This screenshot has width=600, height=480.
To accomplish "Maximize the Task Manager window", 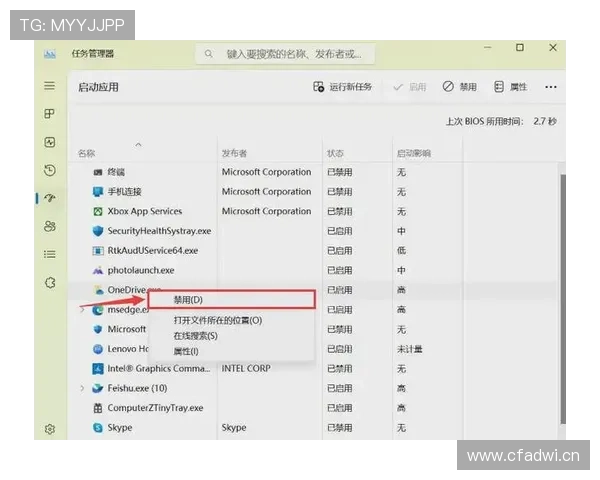I will click(x=520, y=47).
